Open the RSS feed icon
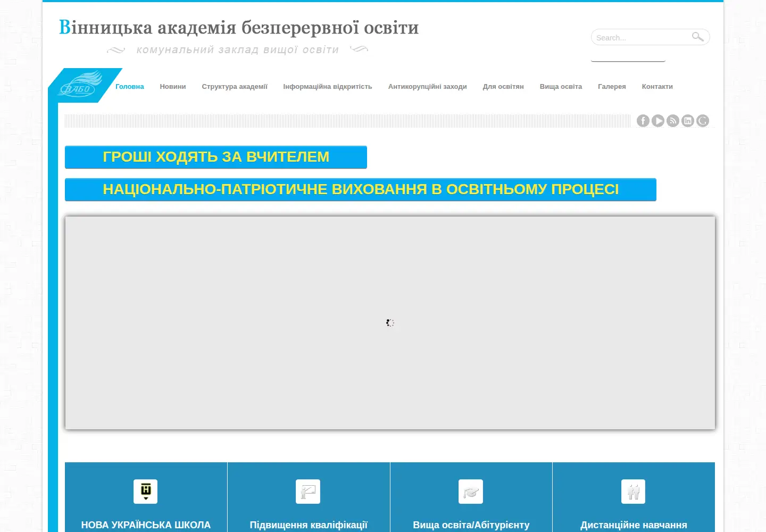 point(673,121)
